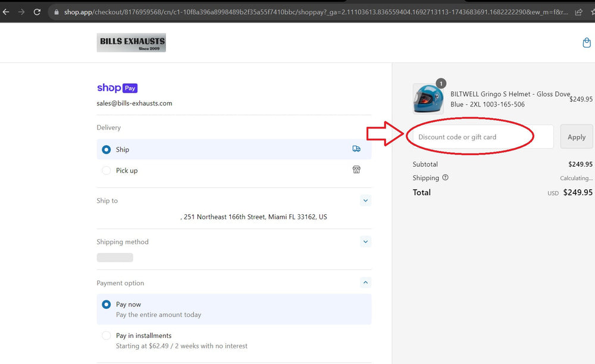Click the Biltwell helmet product thumbnail
Screen dimensions: 595x364
428,99
